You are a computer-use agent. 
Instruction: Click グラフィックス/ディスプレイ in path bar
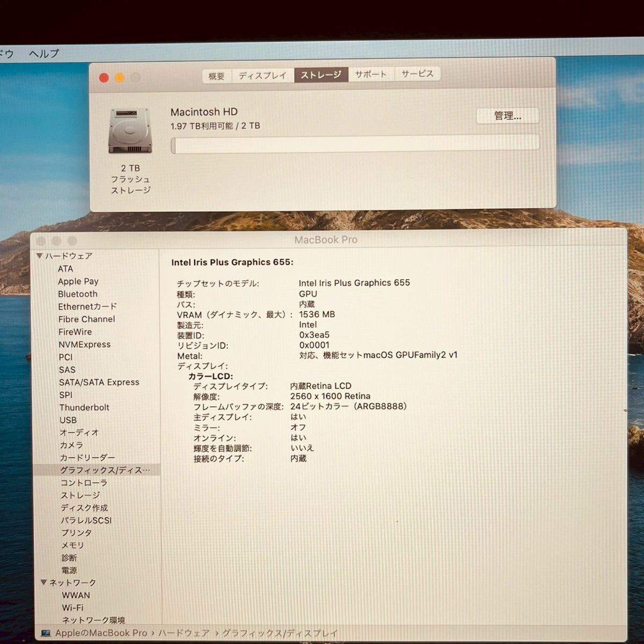(x=280, y=633)
